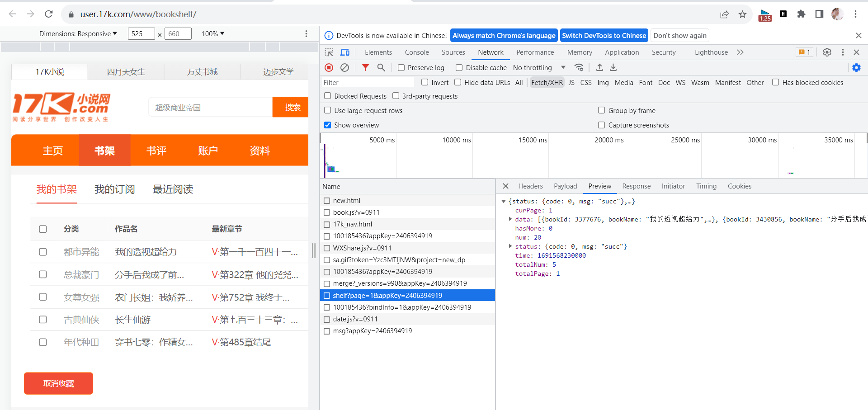Enable the Disable cache checkbox
Screen dimensions: 868x410
pyautogui.click(x=459, y=68)
